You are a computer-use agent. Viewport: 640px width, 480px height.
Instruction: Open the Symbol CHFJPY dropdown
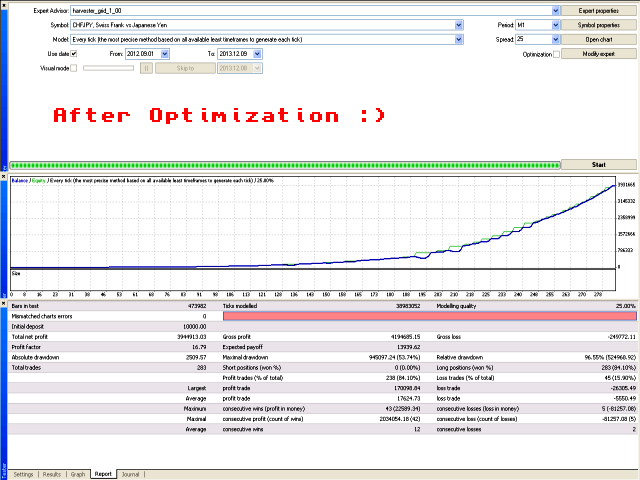458,25
